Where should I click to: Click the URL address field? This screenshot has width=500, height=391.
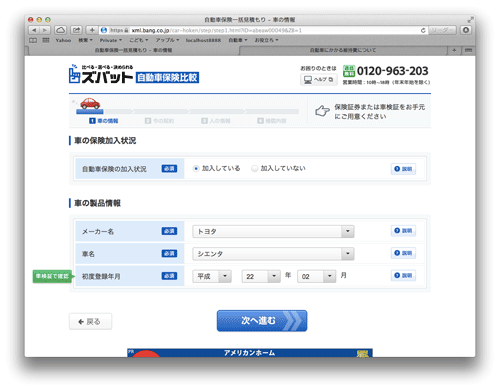(263, 30)
